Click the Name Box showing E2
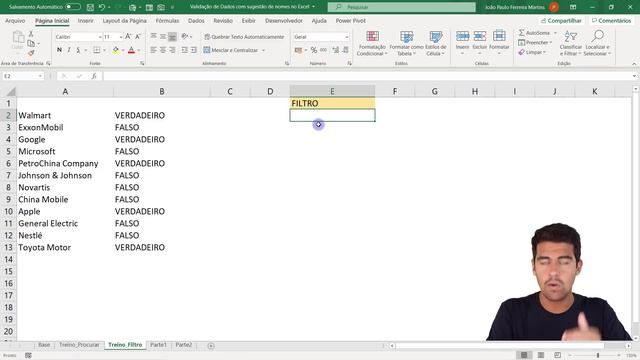Viewport: 640px width, 360px height. tap(23, 76)
